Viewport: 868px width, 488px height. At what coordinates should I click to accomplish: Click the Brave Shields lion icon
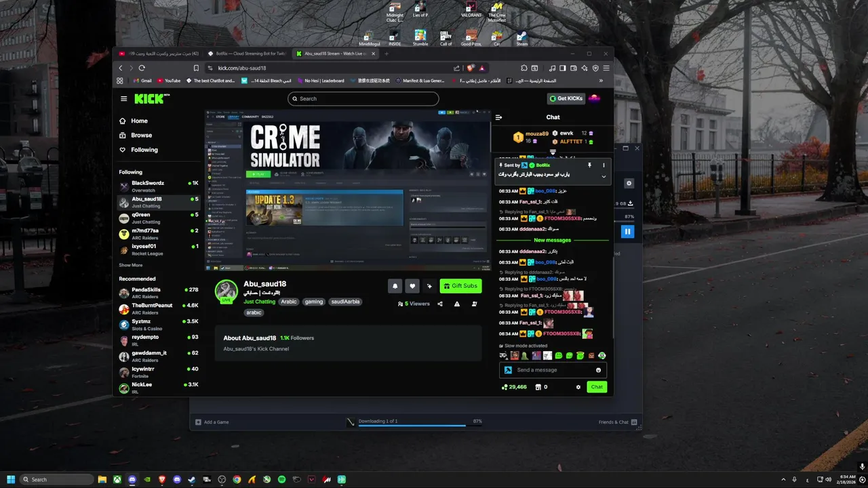click(471, 68)
